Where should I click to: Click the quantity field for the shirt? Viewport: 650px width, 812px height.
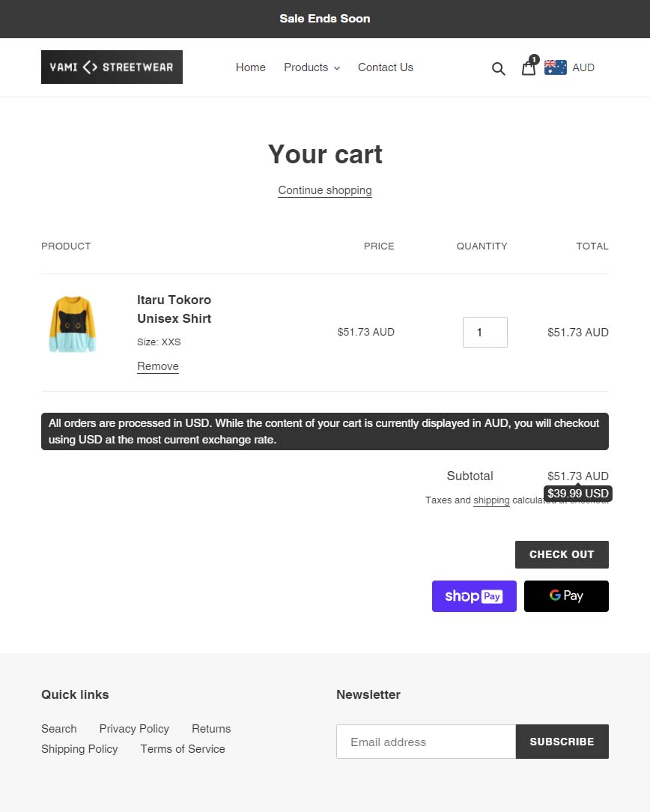tap(485, 332)
